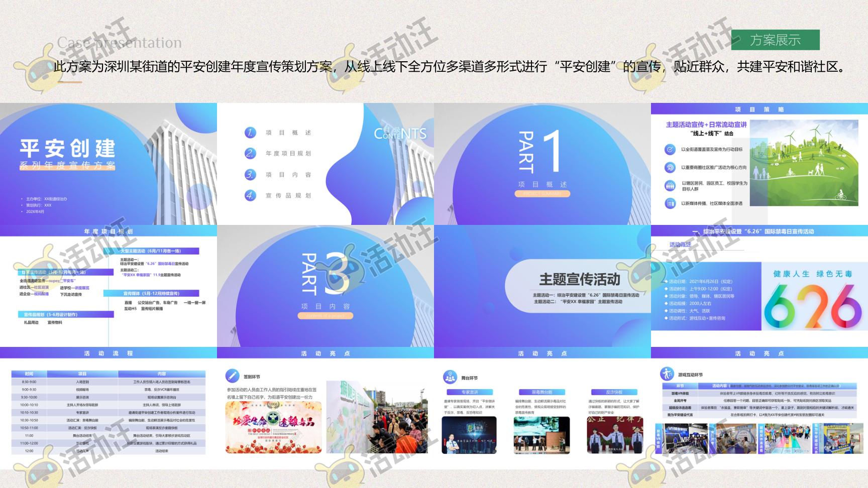Screen dimensions: 868x488
Task: Click the number 1 circle icon beside 项目概述
Action: [x=250, y=133]
